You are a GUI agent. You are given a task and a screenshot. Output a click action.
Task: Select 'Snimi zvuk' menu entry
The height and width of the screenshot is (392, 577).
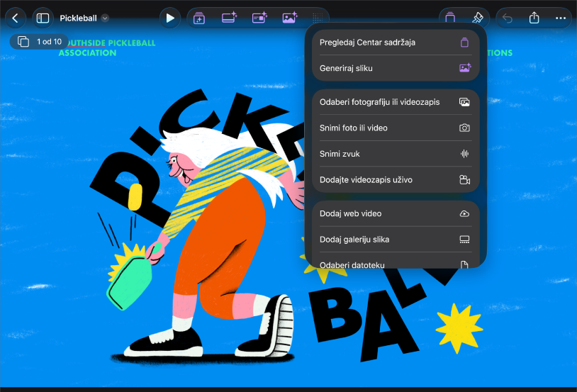(396, 154)
